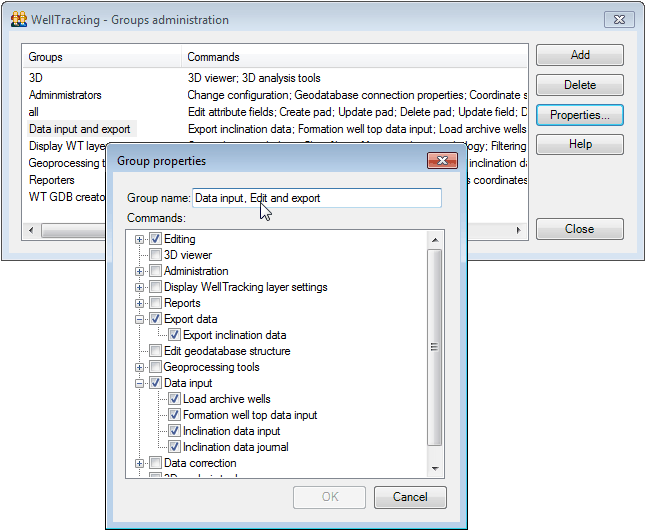
Task: Enable Geoprocessing tools checkbox
Action: (156, 367)
